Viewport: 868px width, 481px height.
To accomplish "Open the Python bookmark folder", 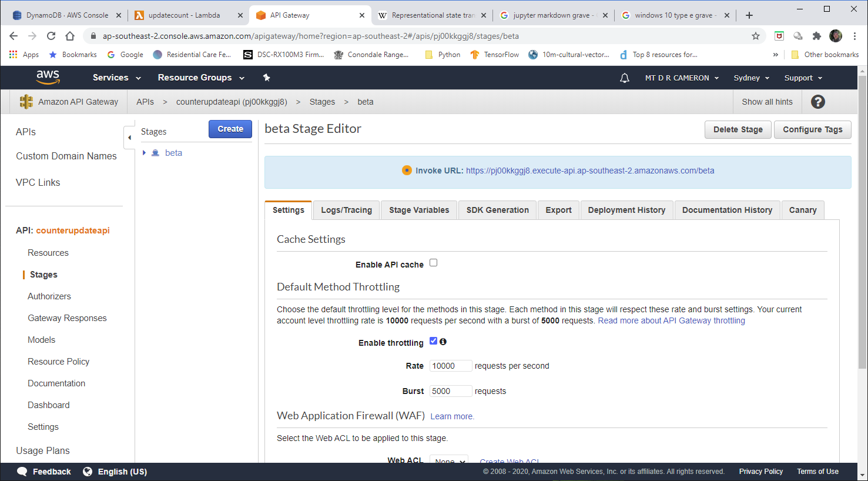I will [443, 55].
